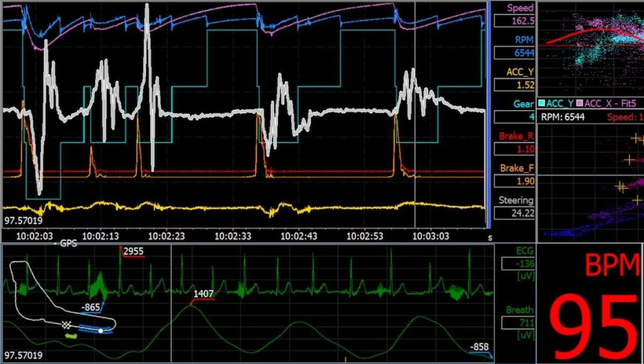
Task: Click the RPM value field showing 6544
Action: click(514, 53)
